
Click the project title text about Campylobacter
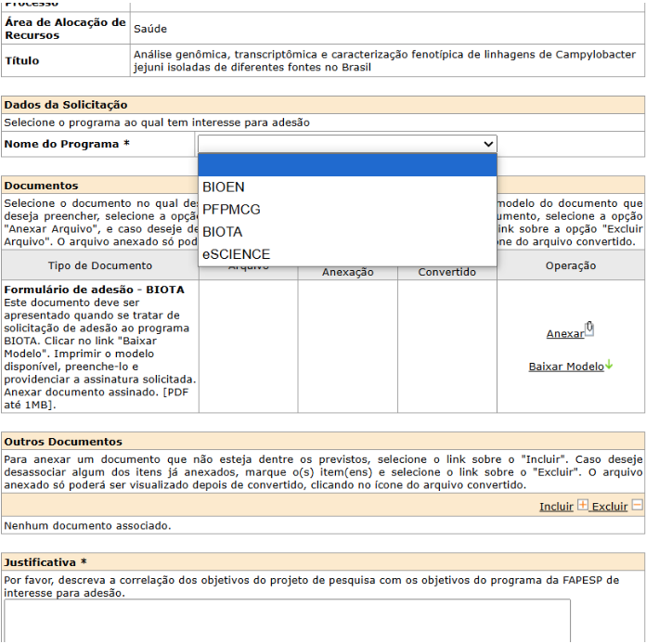coord(384,61)
